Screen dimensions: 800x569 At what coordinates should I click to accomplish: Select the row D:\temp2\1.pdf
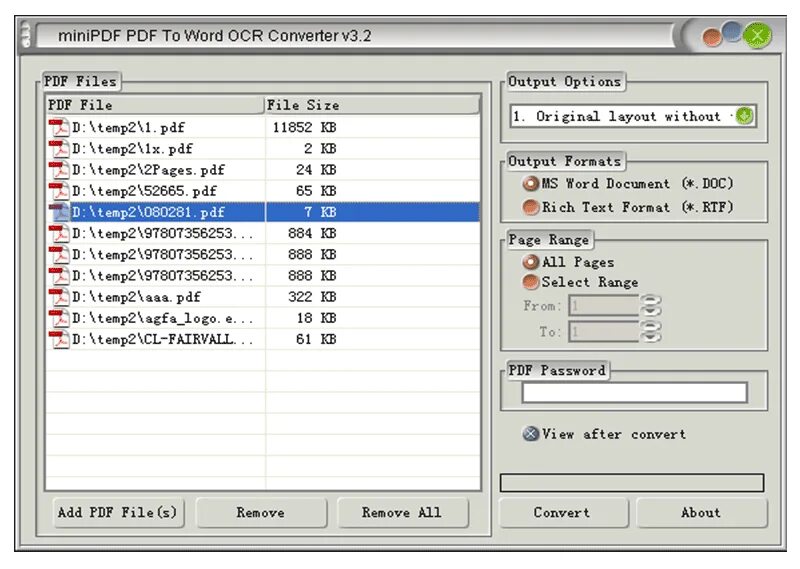pyautogui.click(x=263, y=128)
